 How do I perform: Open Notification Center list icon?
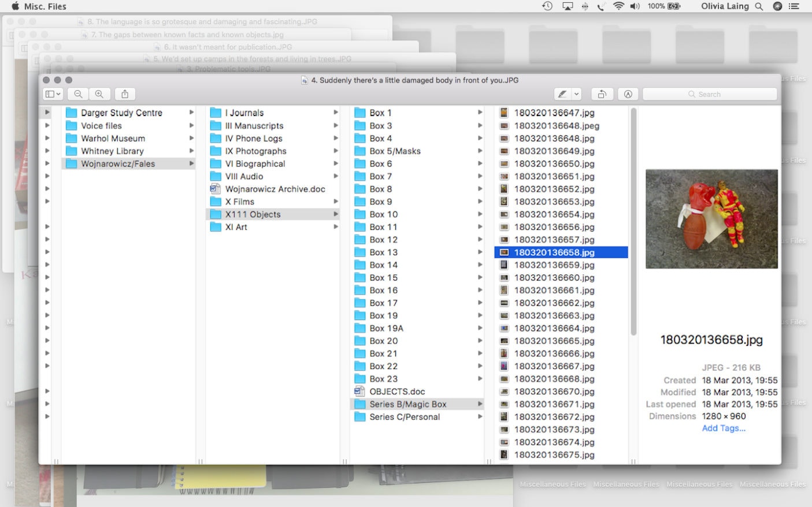pos(794,6)
